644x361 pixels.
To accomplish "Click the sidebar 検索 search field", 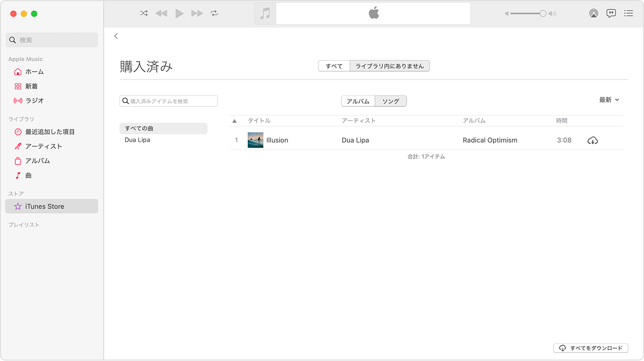I will point(52,40).
